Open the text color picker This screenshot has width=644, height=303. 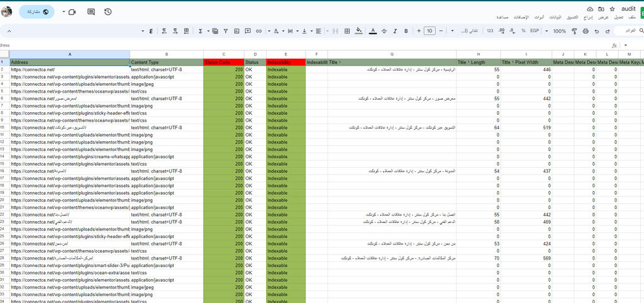[373, 31]
